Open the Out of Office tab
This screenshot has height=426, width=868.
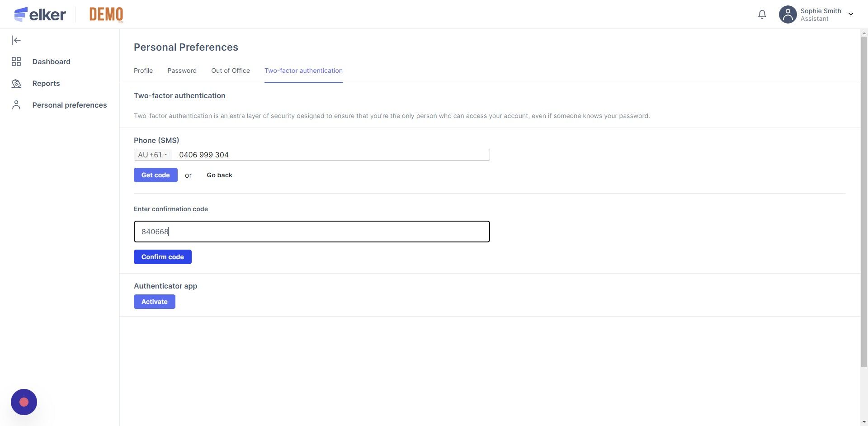pos(231,71)
